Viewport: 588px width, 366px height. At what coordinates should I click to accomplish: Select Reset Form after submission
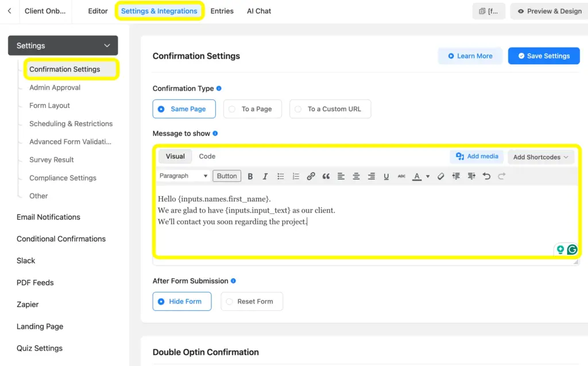252,302
